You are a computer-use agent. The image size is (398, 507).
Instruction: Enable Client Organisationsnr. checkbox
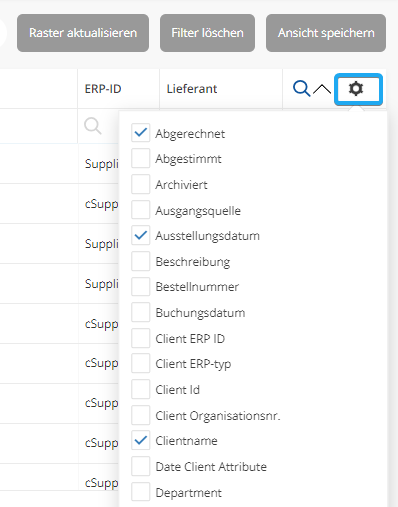tap(140, 415)
